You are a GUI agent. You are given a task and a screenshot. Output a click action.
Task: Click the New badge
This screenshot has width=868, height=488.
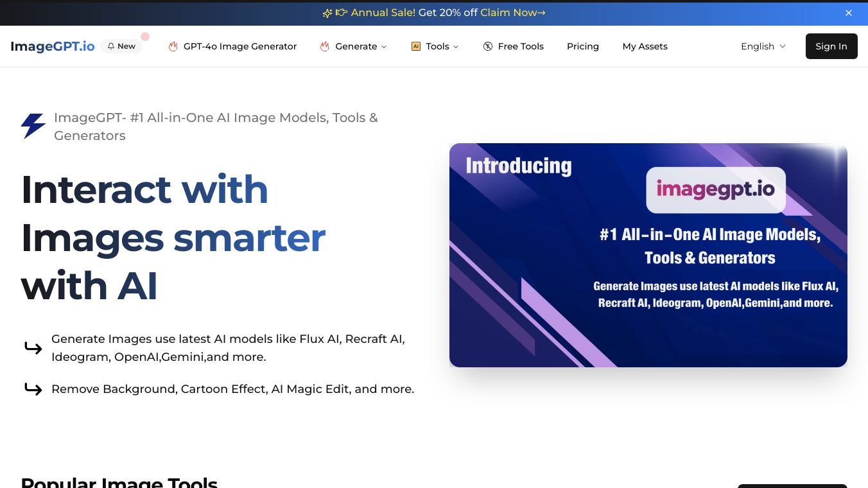tap(121, 46)
